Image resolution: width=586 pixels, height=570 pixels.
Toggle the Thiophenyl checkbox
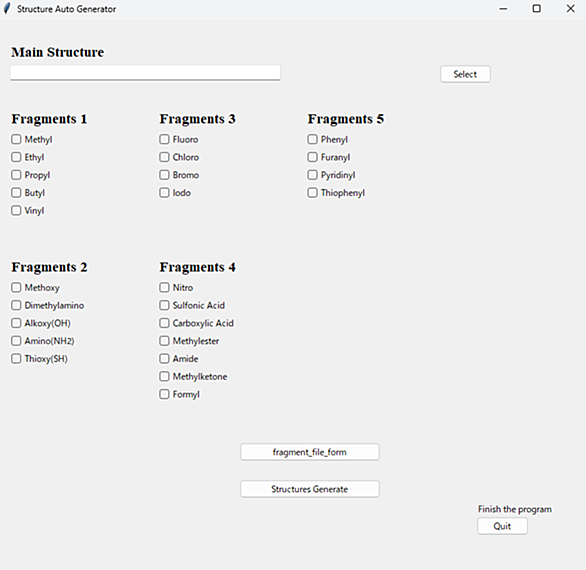(312, 193)
